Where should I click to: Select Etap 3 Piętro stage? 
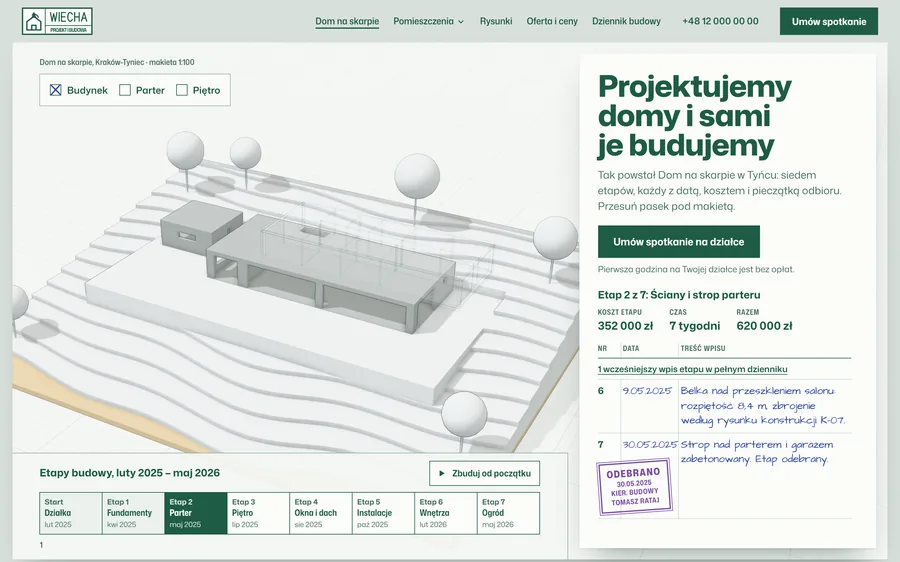pyautogui.click(x=258, y=513)
